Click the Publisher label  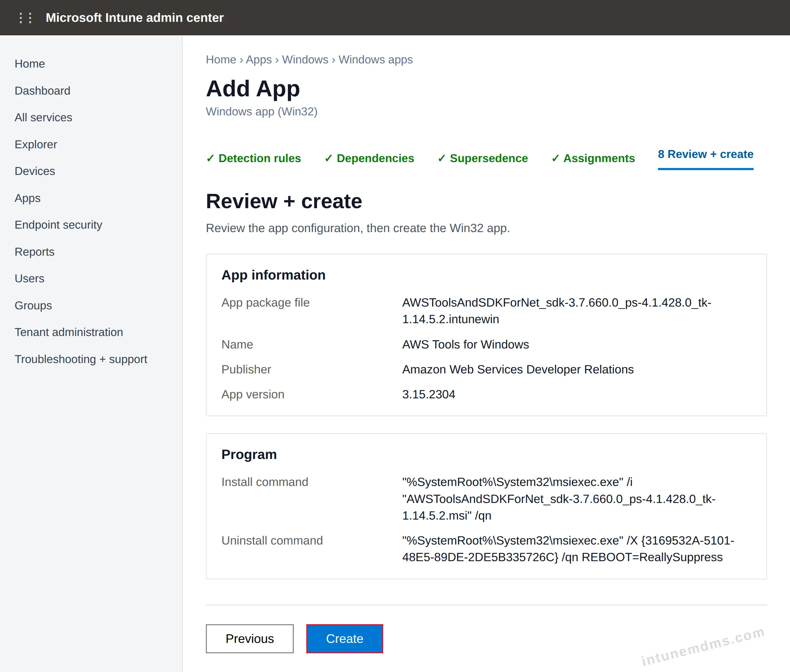click(246, 369)
